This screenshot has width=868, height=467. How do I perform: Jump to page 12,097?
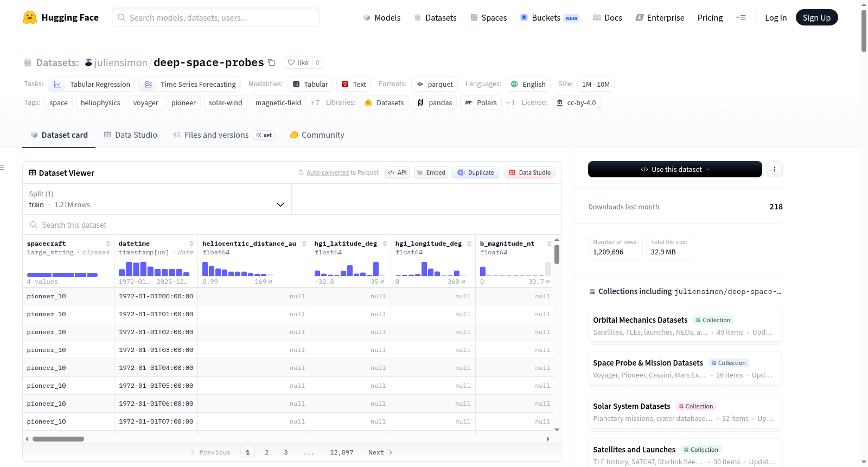(342, 452)
